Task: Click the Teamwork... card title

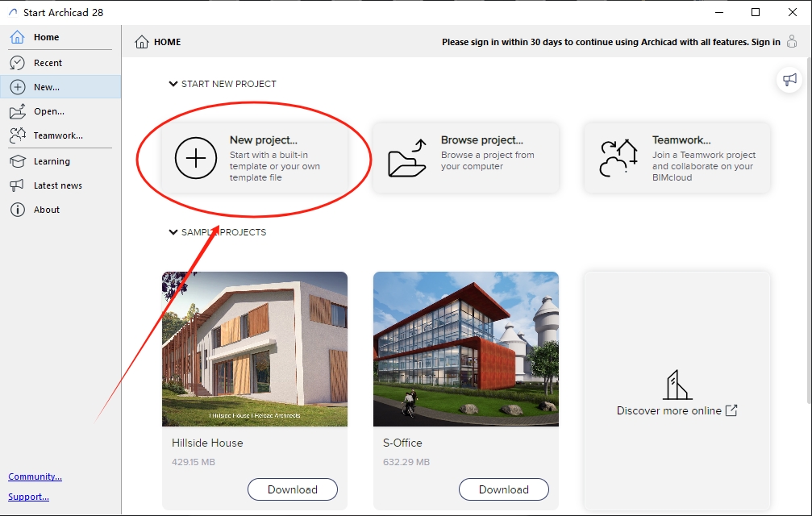Action: click(681, 139)
